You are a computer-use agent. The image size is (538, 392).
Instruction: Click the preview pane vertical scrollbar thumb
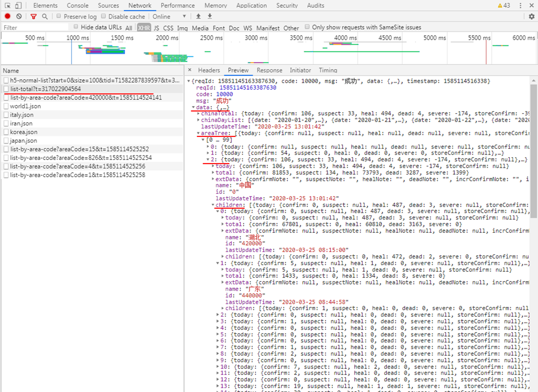533,151
